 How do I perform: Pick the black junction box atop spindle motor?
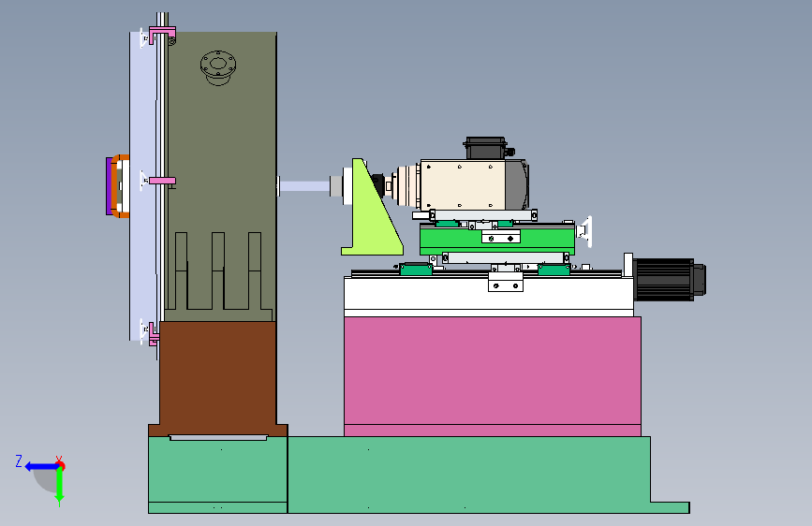(x=486, y=148)
